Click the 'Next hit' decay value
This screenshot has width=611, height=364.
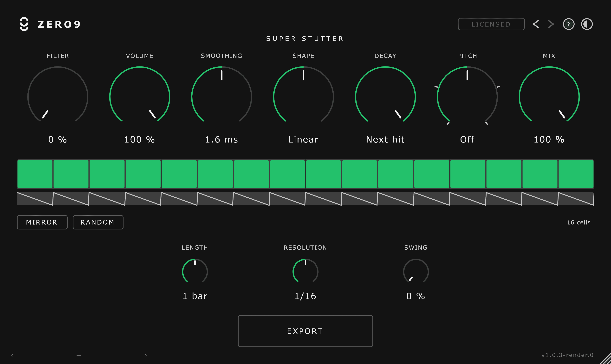click(x=385, y=140)
